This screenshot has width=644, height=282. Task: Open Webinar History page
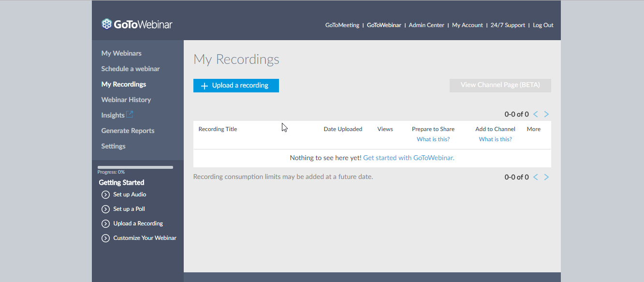click(126, 100)
